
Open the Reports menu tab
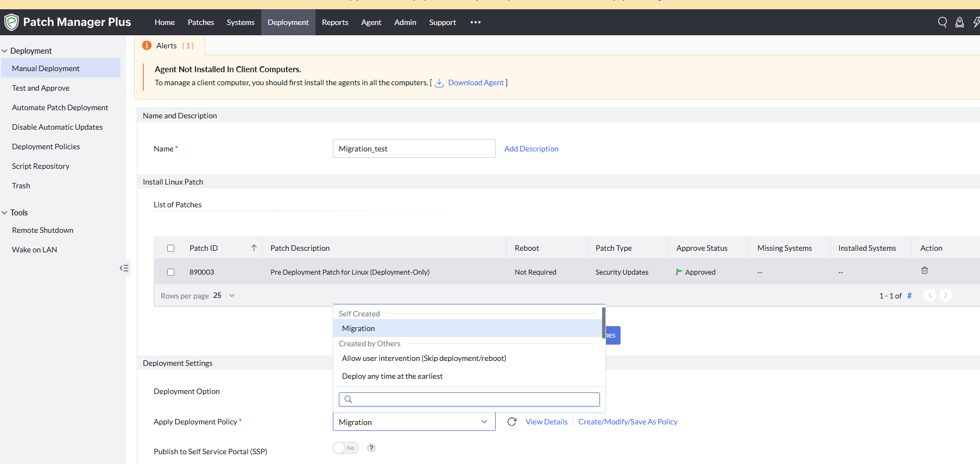click(x=335, y=22)
